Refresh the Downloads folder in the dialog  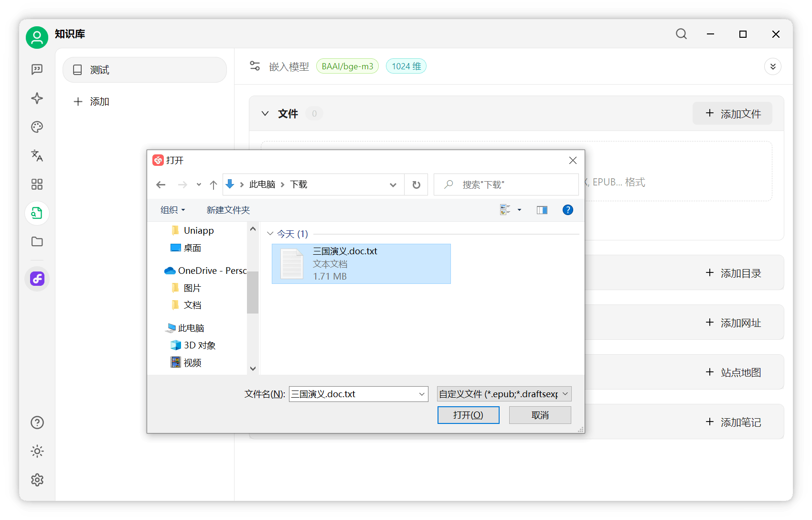[416, 184]
